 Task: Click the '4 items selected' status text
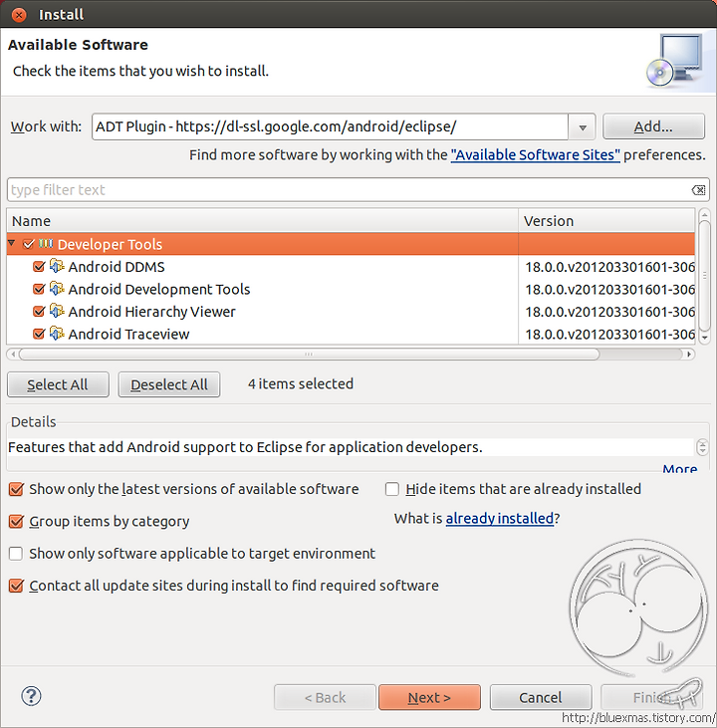click(x=301, y=384)
